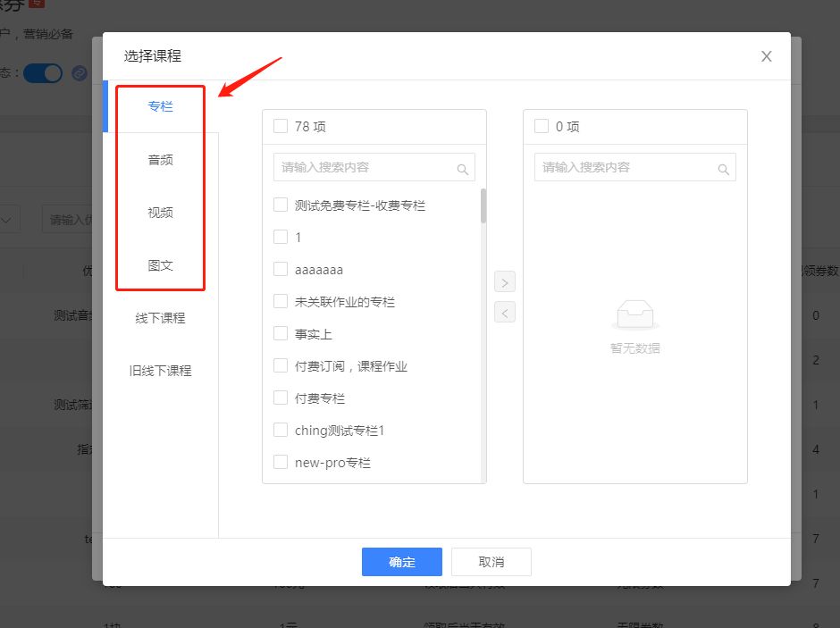Check ching测试专栏1 in the list
The image size is (840, 628).
281,430
